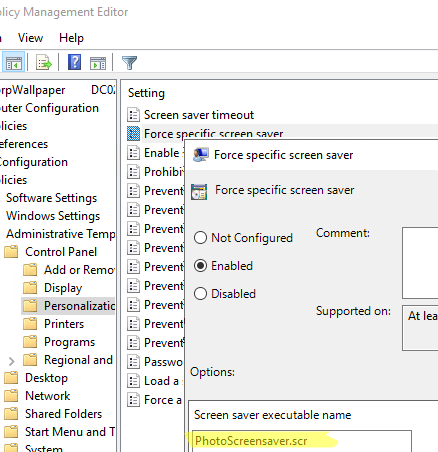Select the Computer Configuration tree node
438x452 pixels.
pos(49,108)
